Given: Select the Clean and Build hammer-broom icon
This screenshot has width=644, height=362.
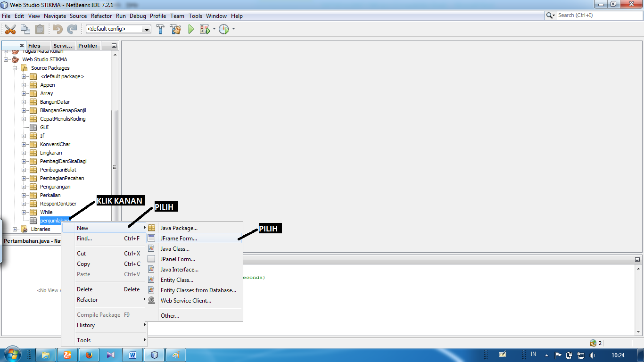Looking at the screenshot, I should click(x=174, y=29).
